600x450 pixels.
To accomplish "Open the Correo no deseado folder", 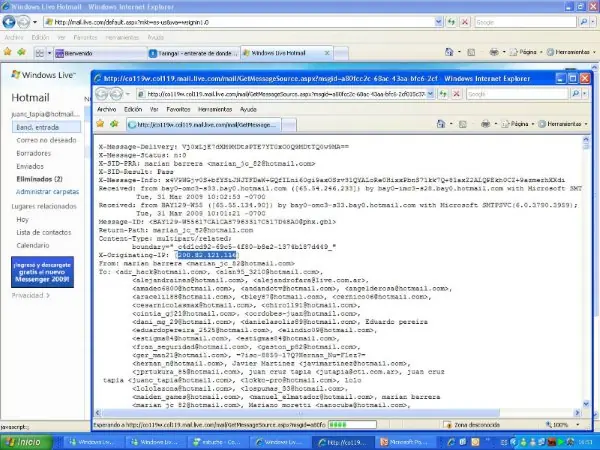I will [44, 141].
